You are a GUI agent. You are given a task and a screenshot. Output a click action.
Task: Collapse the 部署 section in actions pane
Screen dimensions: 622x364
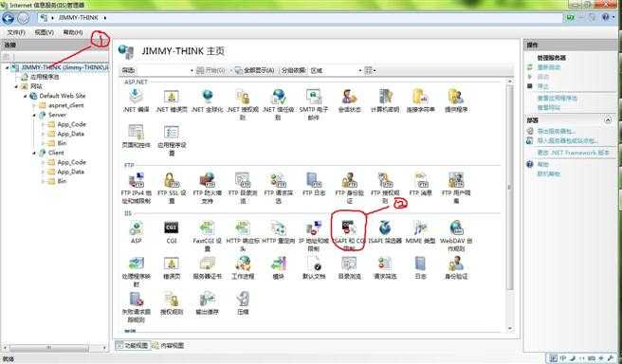pyautogui.click(x=608, y=119)
